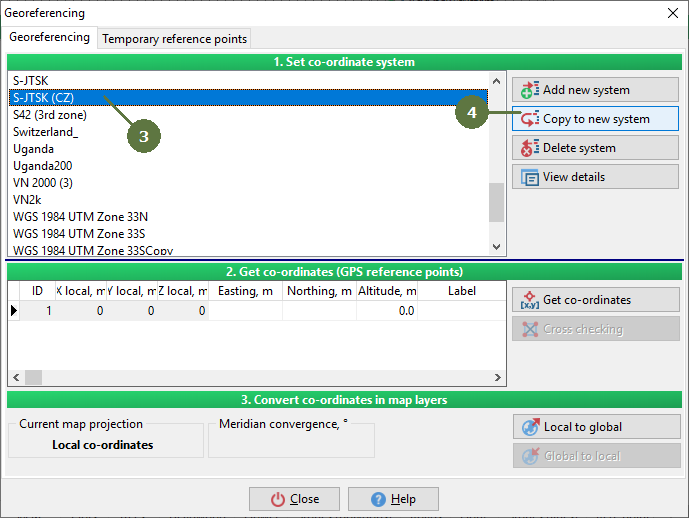Click the row selector arrow for row 1
The width and height of the screenshot is (689, 518).
14,311
